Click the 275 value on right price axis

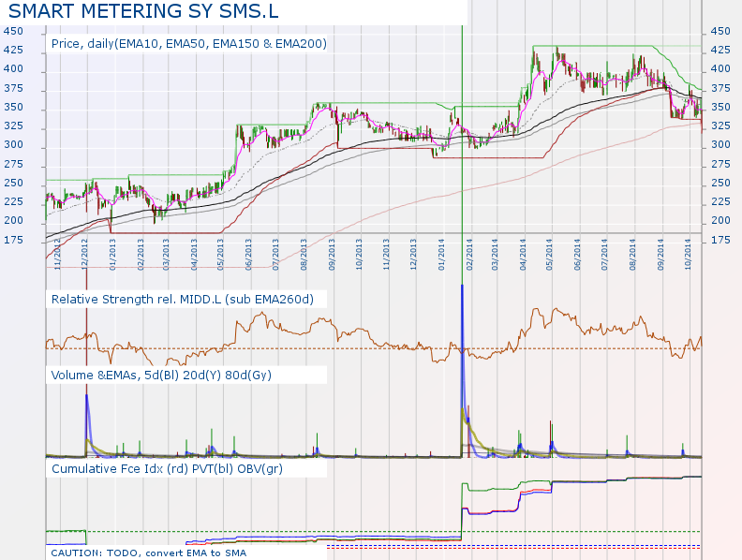tap(720, 165)
